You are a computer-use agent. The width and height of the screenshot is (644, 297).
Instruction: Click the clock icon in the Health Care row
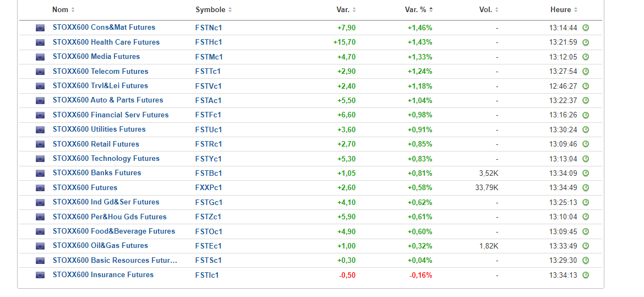pyautogui.click(x=586, y=42)
